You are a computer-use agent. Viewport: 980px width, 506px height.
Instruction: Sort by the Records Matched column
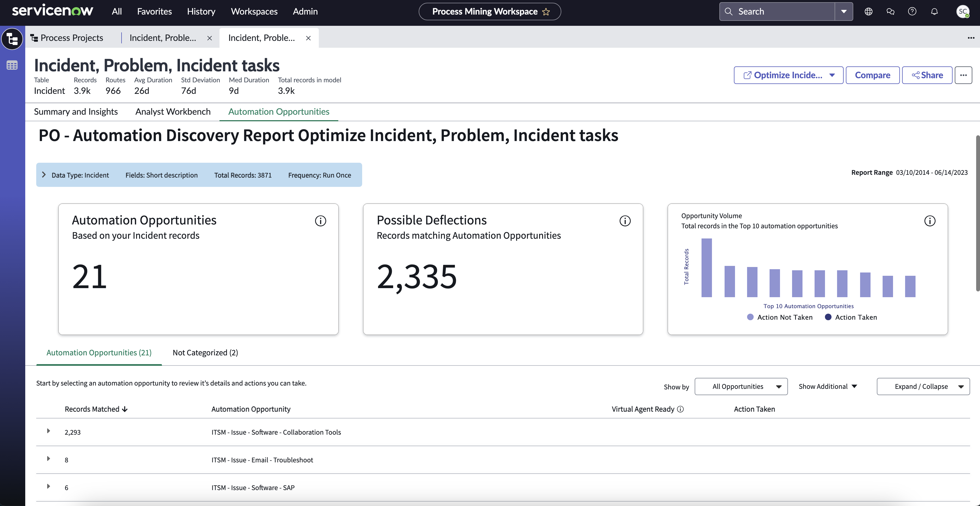(96, 409)
